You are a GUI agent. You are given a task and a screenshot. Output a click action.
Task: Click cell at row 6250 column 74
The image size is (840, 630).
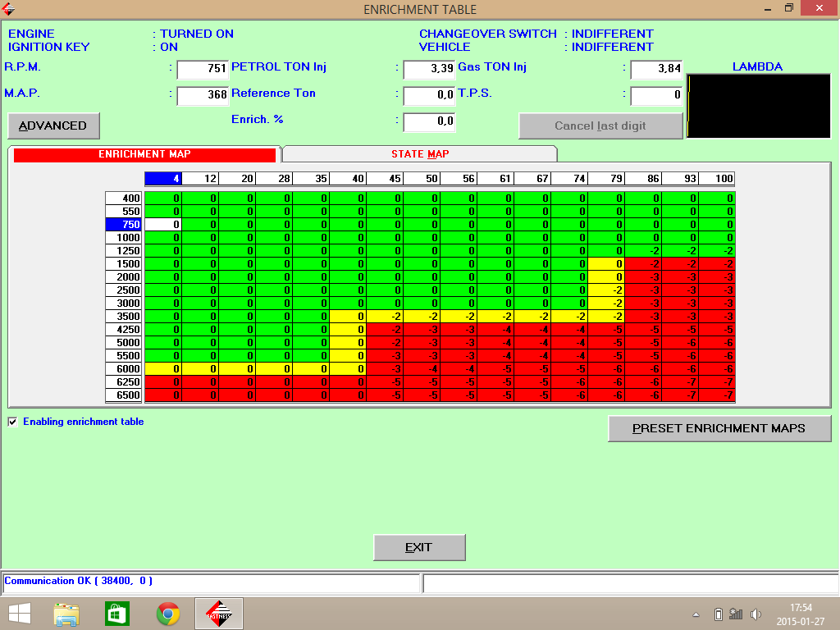click(569, 382)
